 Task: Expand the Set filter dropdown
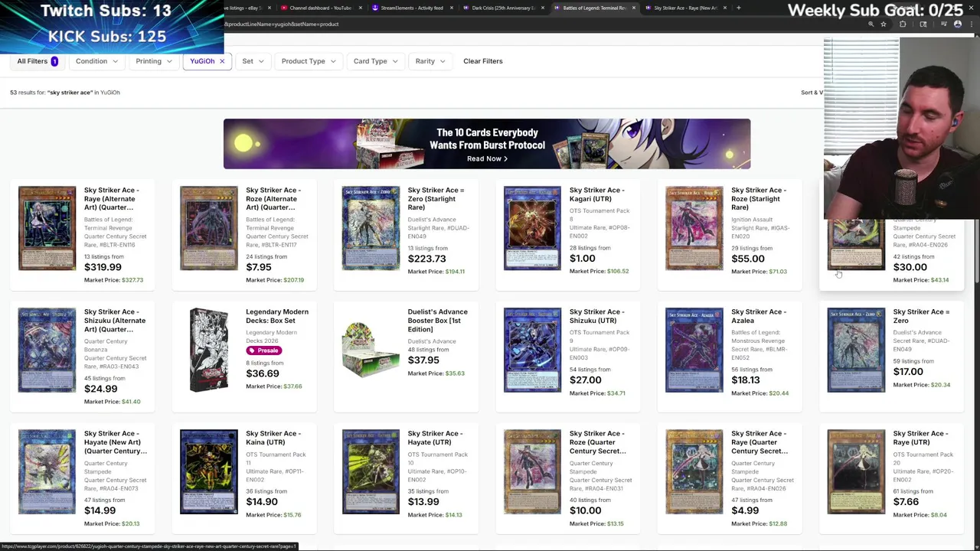253,61
